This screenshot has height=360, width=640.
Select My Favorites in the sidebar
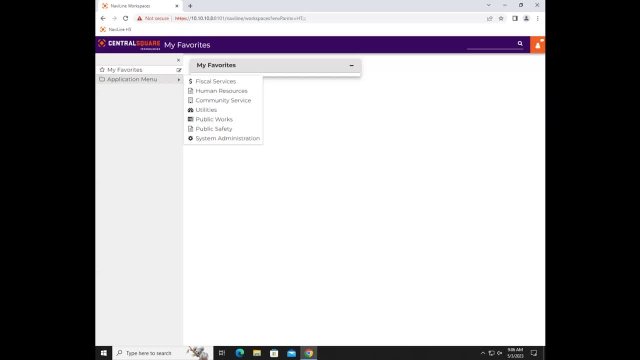125,70
